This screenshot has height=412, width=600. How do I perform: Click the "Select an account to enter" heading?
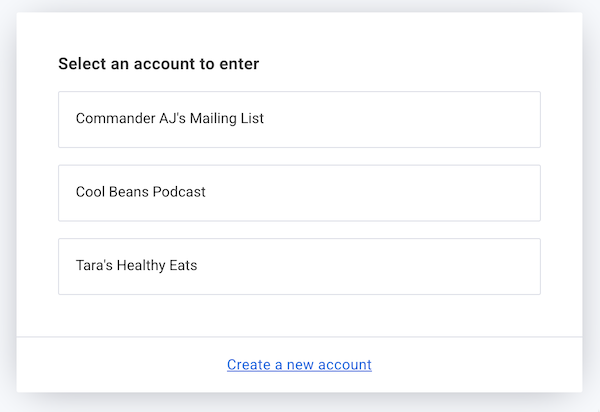[158, 64]
